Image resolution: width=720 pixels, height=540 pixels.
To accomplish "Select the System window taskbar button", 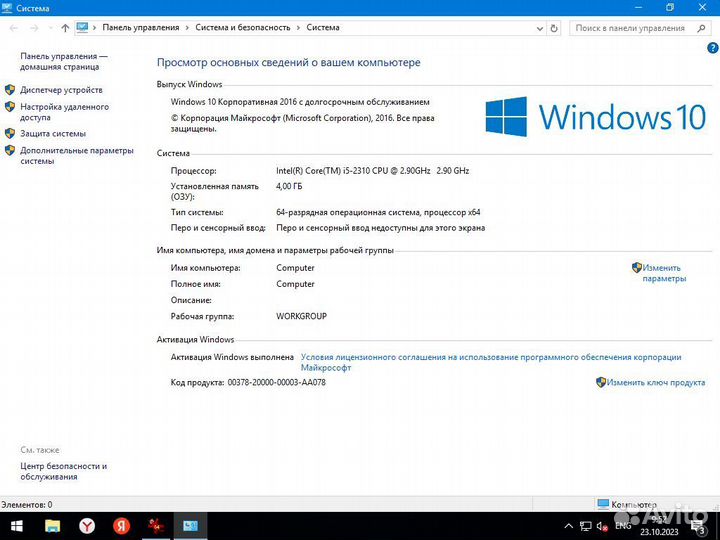I will click(190, 526).
